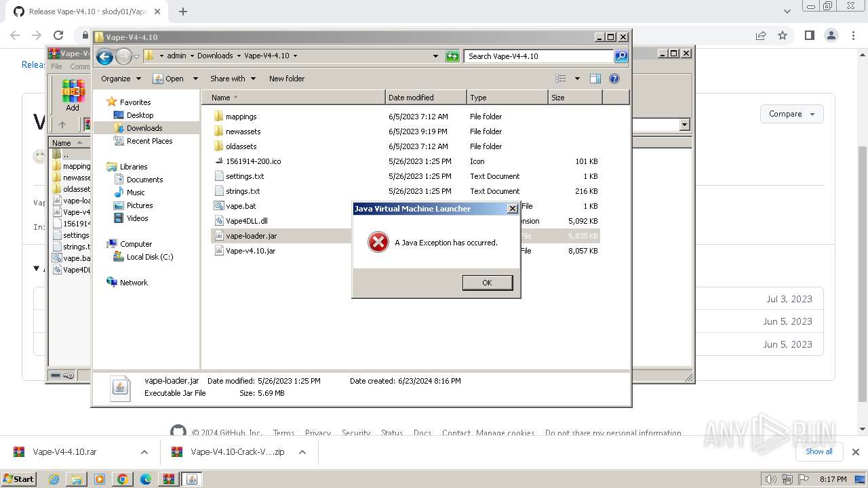Click the Explorer forward arrow button
868x488 pixels.
[x=123, y=57]
